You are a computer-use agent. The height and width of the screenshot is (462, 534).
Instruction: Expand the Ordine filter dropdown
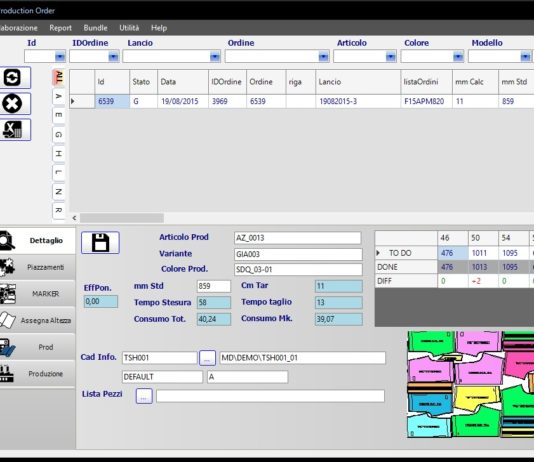[x=323, y=57]
